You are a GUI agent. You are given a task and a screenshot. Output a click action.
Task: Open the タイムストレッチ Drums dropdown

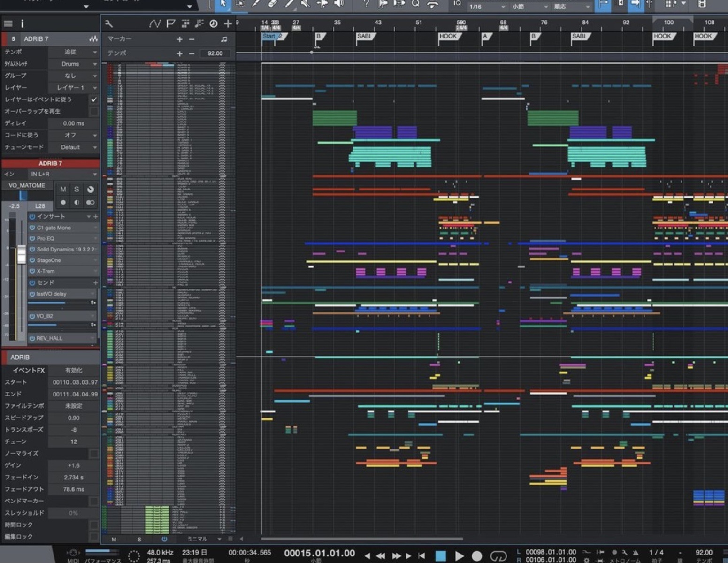73,64
